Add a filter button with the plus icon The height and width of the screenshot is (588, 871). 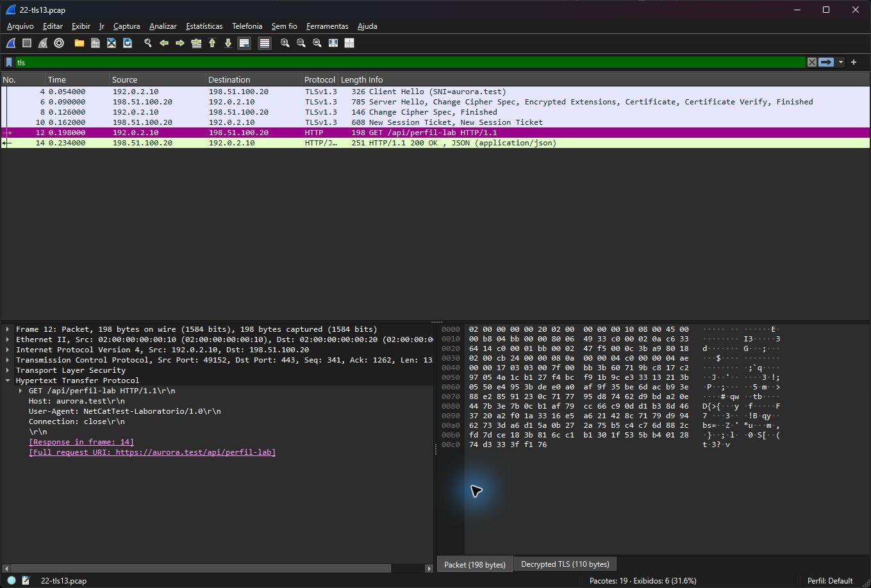(x=854, y=62)
